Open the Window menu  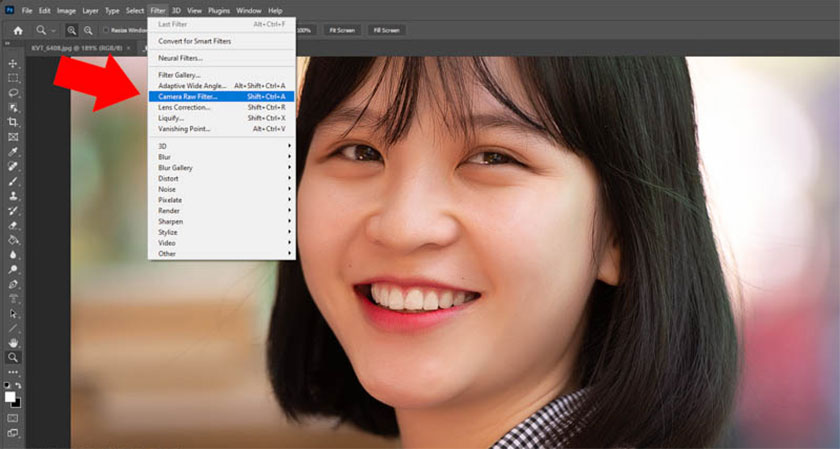[x=249, y=11]
